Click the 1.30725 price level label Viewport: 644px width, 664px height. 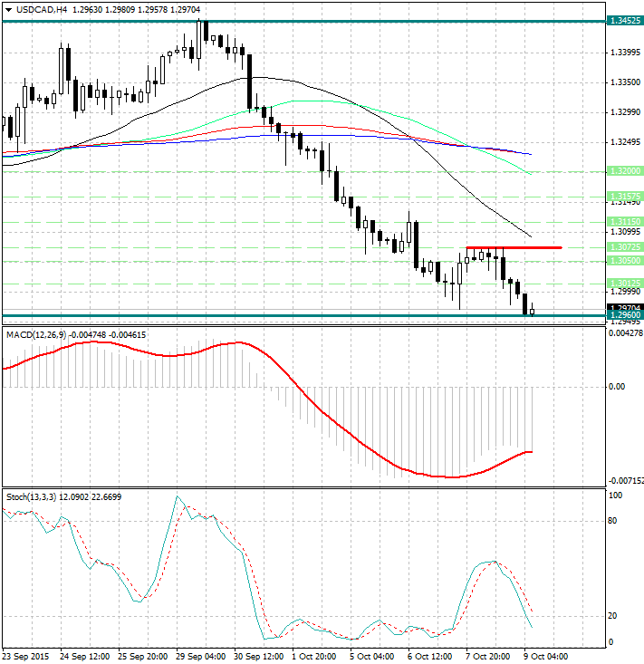627,246
